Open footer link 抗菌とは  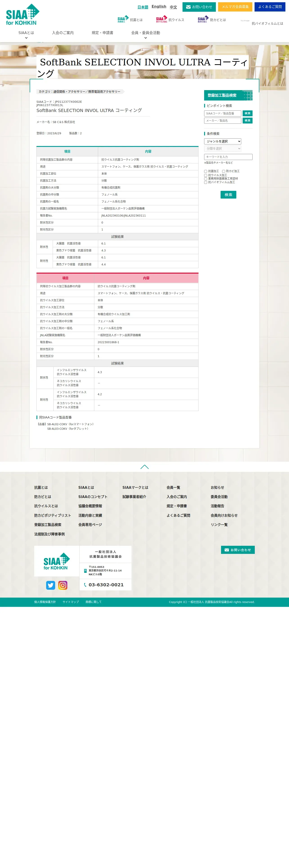[x=41, y=488]
